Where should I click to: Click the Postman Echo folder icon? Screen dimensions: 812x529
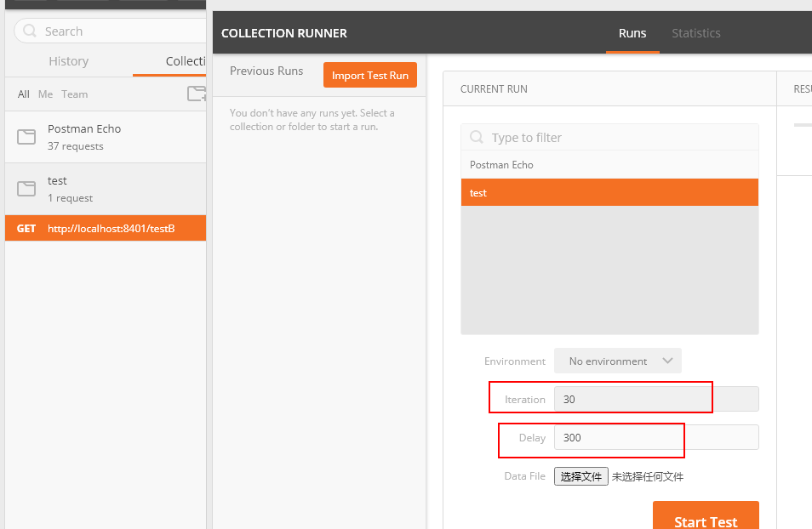pyautogui.click(x=26, y=137)
